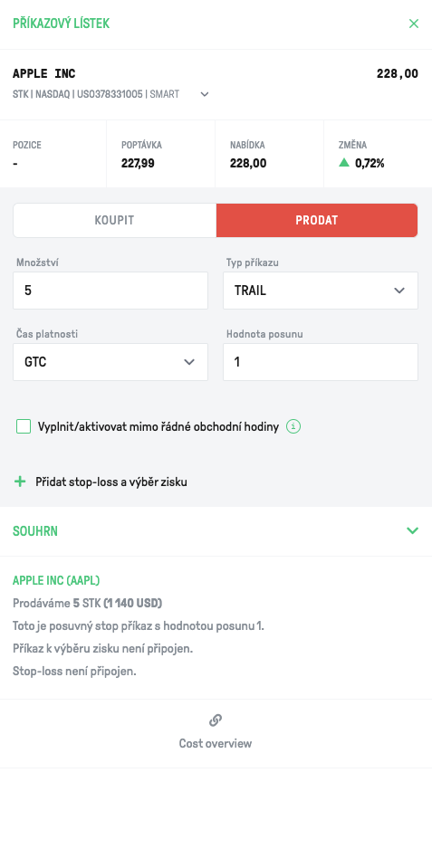Open the Cost overview link
The image size is (432, 868).
tap(216, 743)
